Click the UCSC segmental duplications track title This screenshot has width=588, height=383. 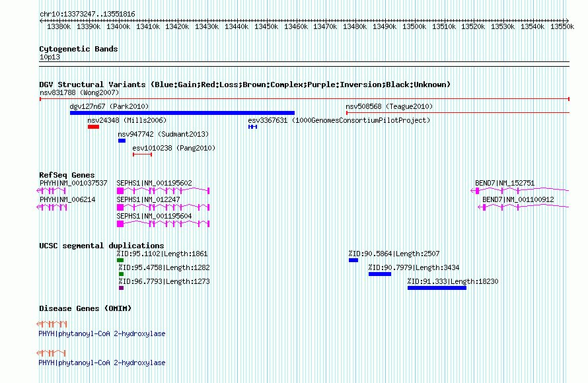coord(102,246)
